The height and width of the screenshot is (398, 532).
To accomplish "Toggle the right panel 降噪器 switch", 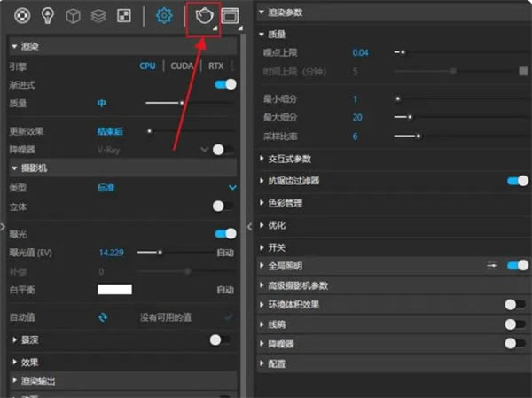I will [x=515, y=343].
